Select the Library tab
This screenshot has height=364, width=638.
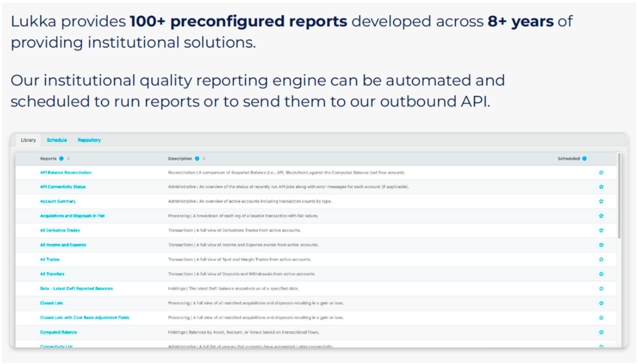(x=29, y=140)
